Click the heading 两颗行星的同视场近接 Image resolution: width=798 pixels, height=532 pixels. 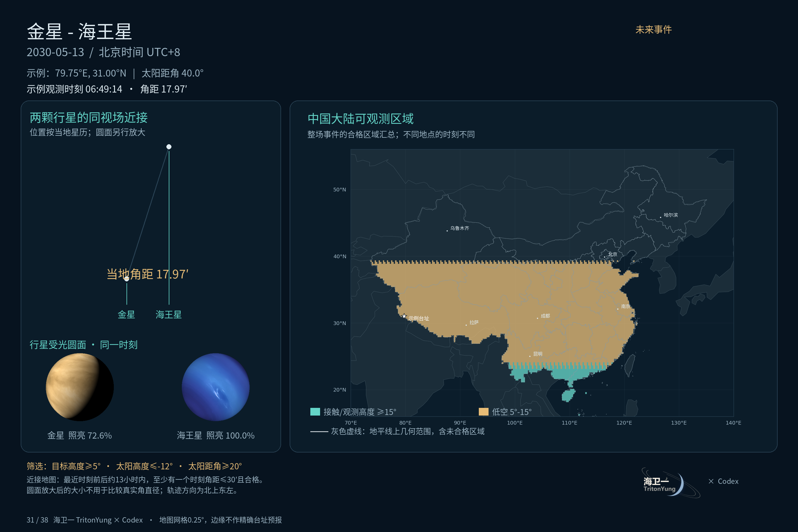(x=89, y=118)
